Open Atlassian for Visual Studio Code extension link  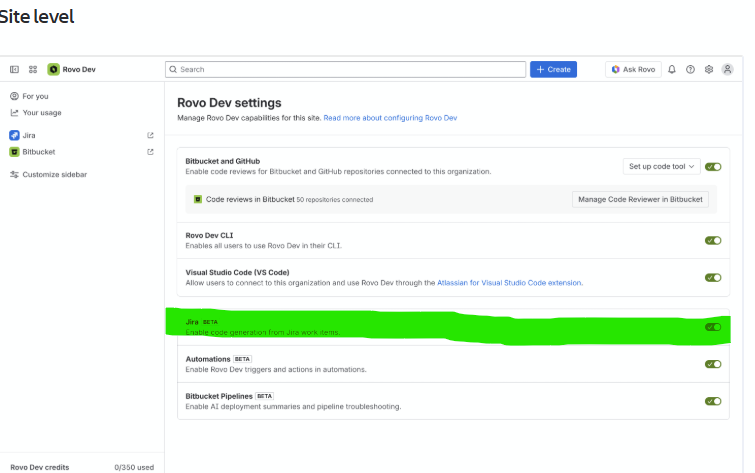coord(509,283)
